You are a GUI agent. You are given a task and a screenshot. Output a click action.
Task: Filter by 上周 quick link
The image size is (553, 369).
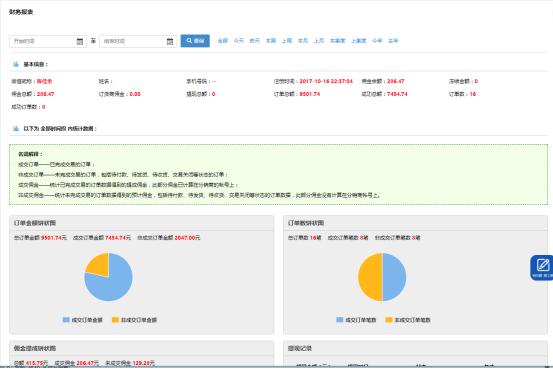pos(287,41)
